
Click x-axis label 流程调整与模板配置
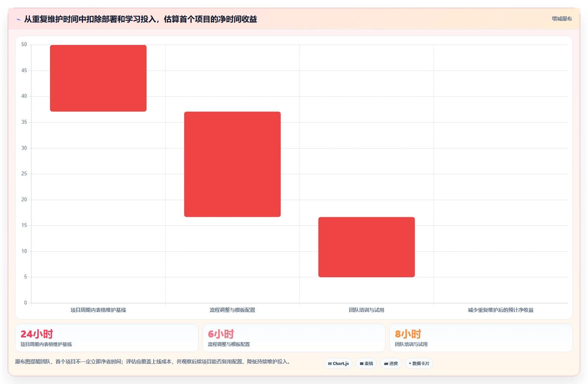232,310
